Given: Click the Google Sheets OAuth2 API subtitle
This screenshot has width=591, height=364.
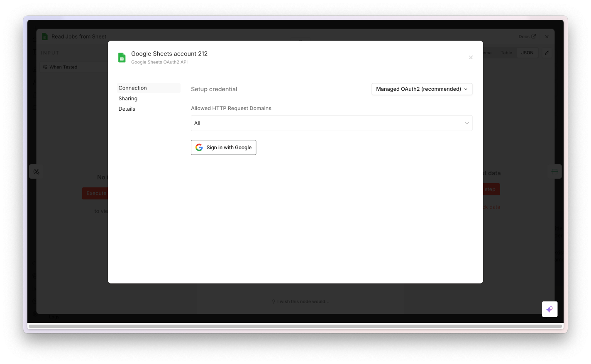Looking at the screenshot, I should point(159,62).
